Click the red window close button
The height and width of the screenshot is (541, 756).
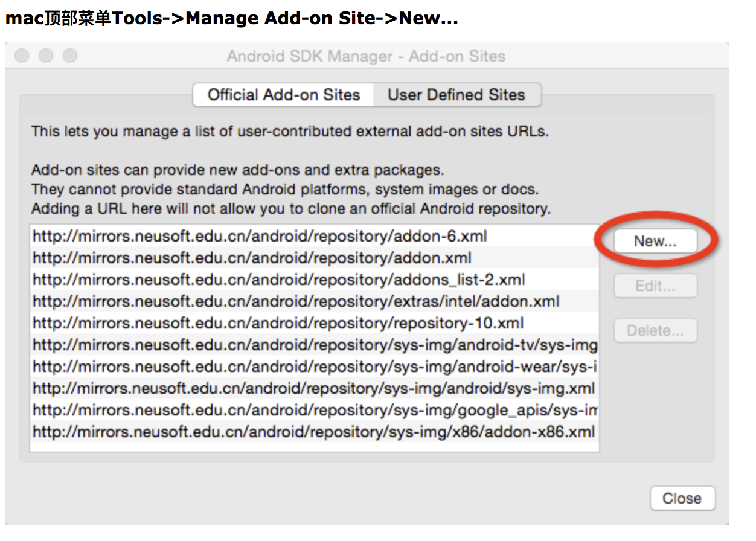(22, 56)
